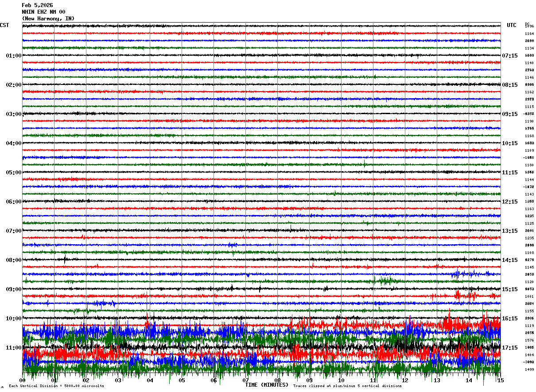The image size is (536, 392).
Task: Click the '15:15' UTC time label
Action: pyautogui.click(x=510, y=289)
